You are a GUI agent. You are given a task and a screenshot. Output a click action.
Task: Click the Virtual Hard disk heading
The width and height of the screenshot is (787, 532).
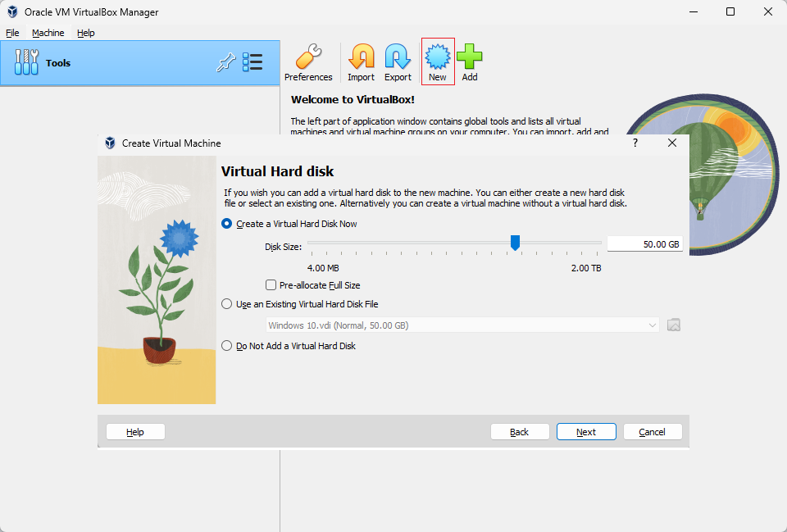tap(278, 171)
